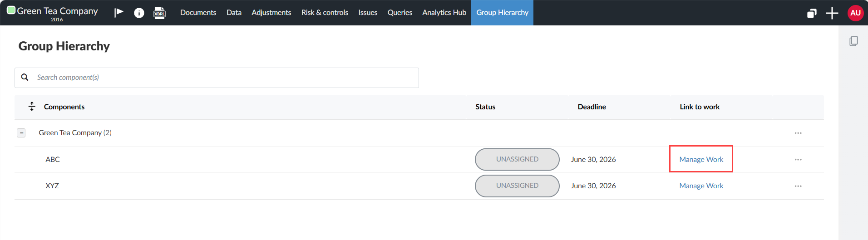The height and width of the screenshot is (240, 868).
Task: Open the AU user avatar
Action: coord(855,13)
